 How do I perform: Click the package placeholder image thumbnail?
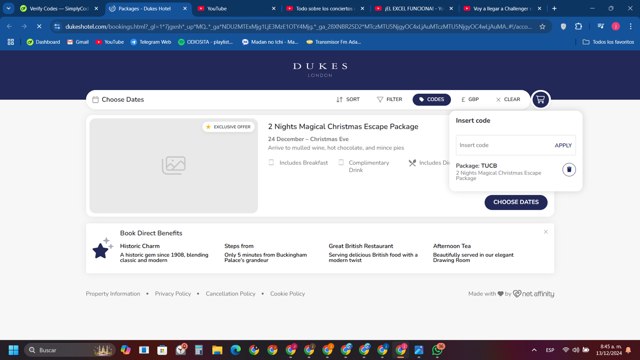click(x=174, y=165)
